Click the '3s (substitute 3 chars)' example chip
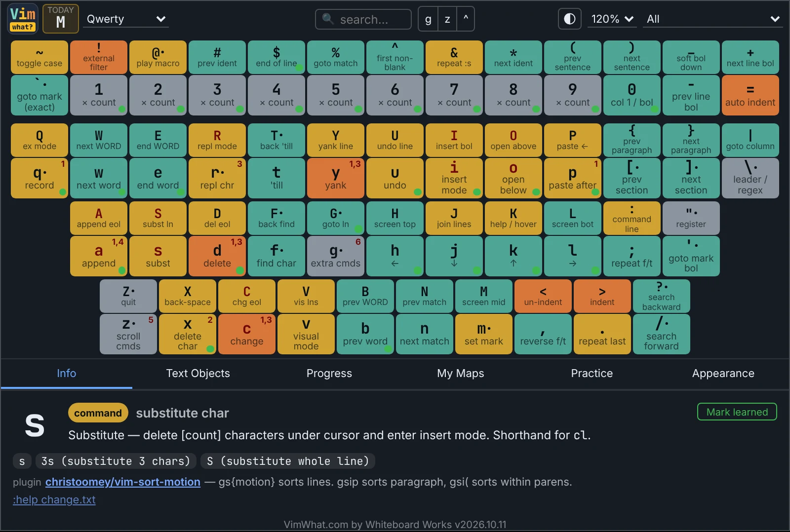 click(116, 461)
